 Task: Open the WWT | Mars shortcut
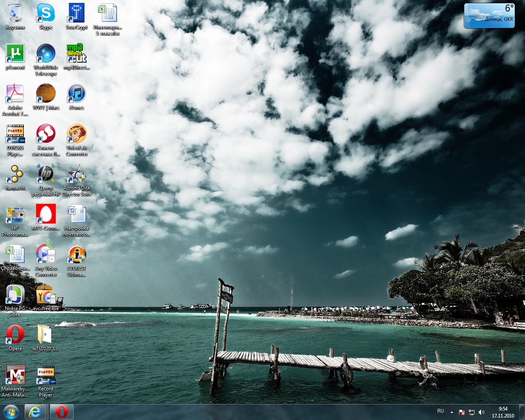tap(46, 97)
